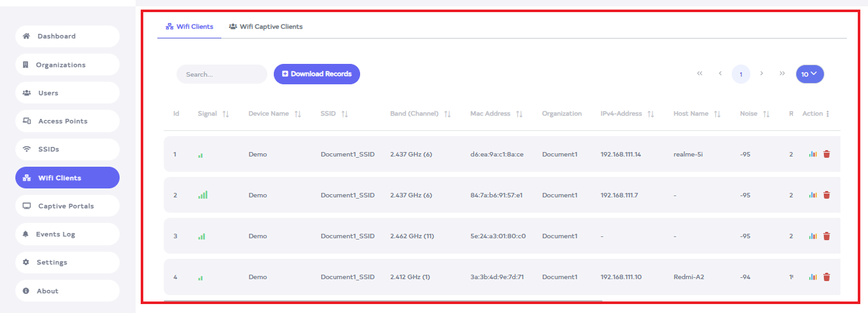
Task: Jump to the last page of results
Action: (x=782, y=73)
